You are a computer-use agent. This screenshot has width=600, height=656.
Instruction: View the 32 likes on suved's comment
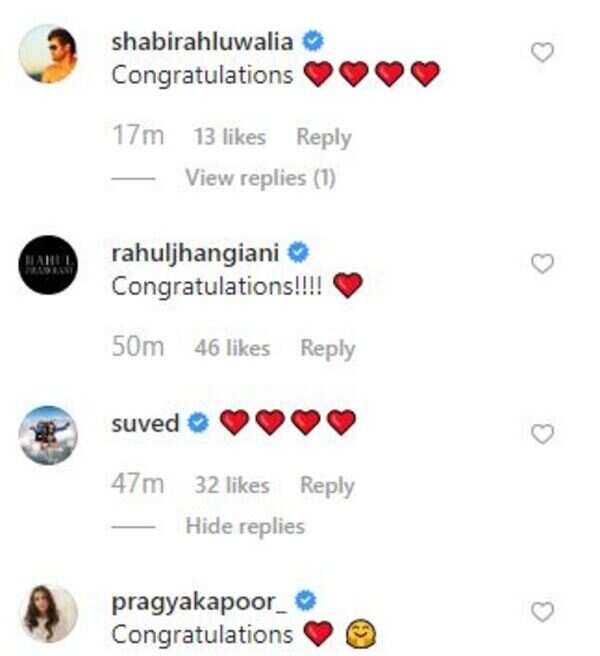tap(232, 485)
